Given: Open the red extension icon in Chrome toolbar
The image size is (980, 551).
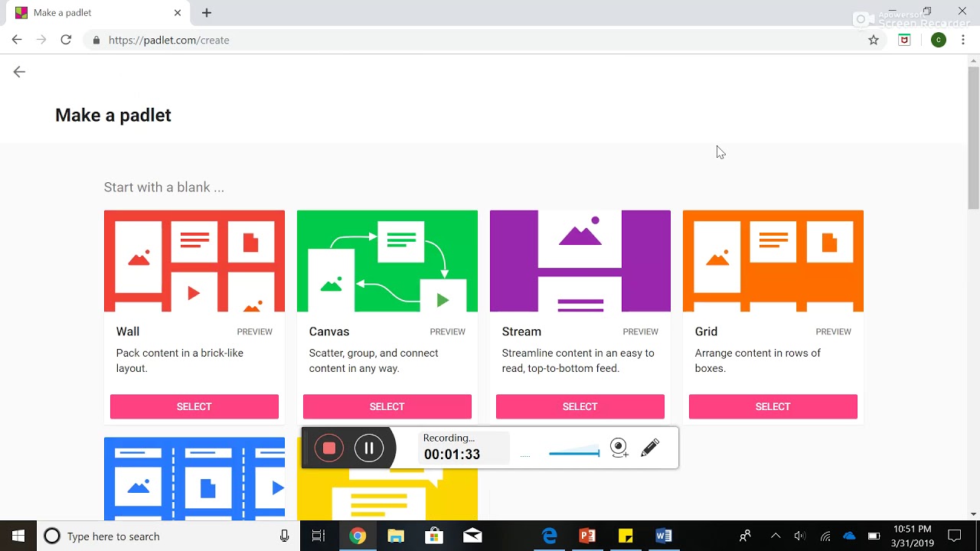Looking at the screenshot, I should [904, 40].
